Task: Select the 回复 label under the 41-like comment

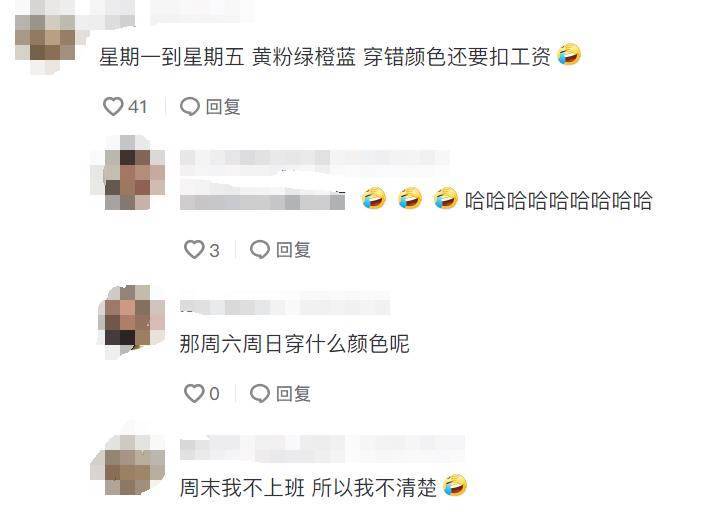Action: click(x=223, y=107)
